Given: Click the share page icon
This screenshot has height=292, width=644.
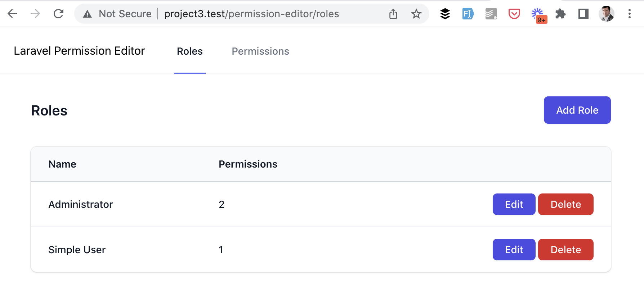Looking at the screenshot, I should [x=393, y=14].
